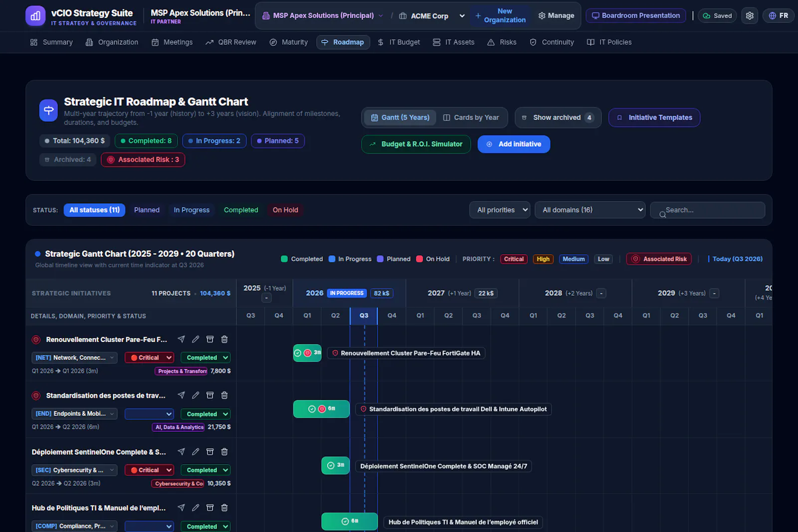798x532 pixels.
Task: Open the All domains (16) dropdown
Action: pos(590,210)
